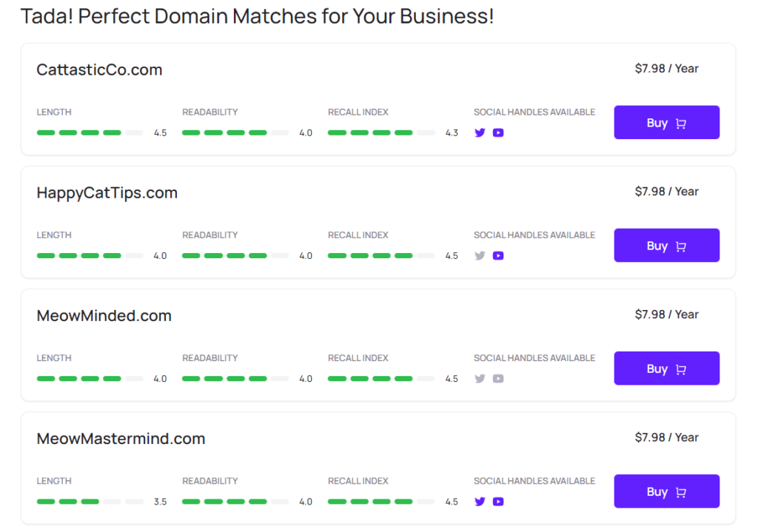This screenshot has width=758, height=532.
Task: Click Twitter icon for MeowMastermind.com
Action: 480,502
